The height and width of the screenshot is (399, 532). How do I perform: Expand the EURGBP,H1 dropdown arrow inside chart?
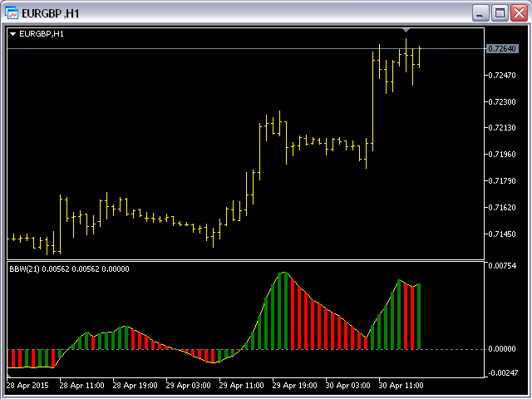pos(12,34)
